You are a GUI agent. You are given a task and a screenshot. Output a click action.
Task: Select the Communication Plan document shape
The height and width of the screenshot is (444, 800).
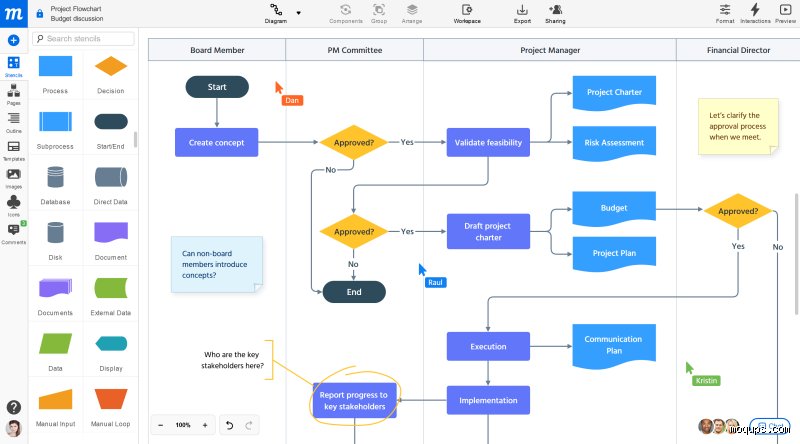click(614, 346)
